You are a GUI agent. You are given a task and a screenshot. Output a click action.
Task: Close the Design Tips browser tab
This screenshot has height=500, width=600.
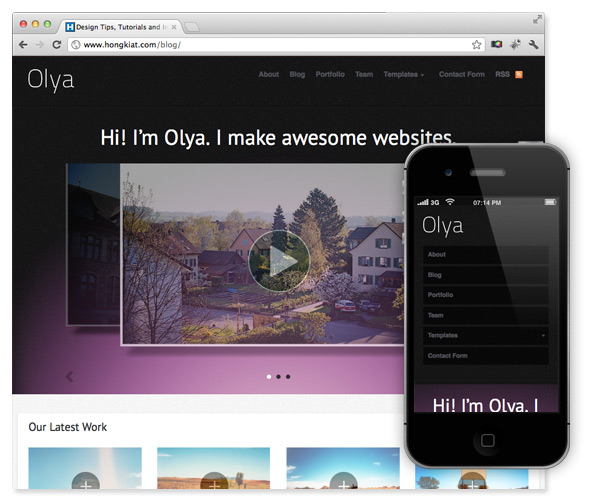[174, 27]
